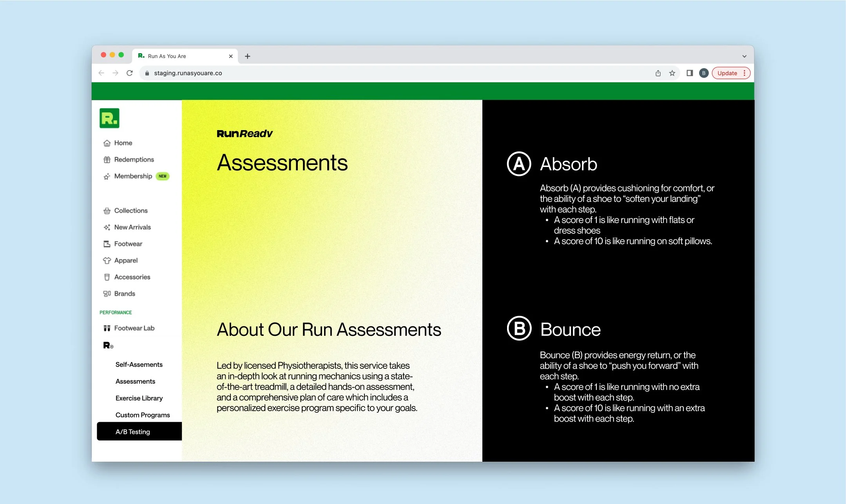846x504 pixels.
Task: Open Accessories in the sidebar
Action: click(x=132, y=277)
